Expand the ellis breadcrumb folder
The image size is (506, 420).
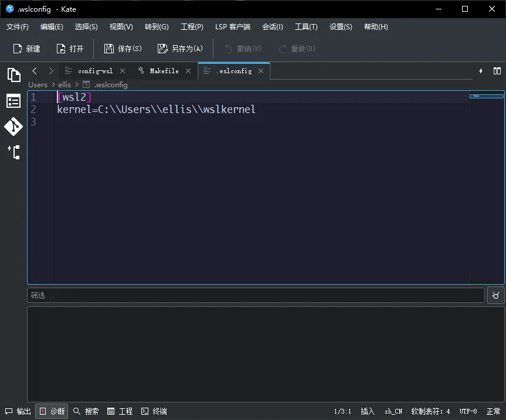pyautogui.click(x=64, y=84)
